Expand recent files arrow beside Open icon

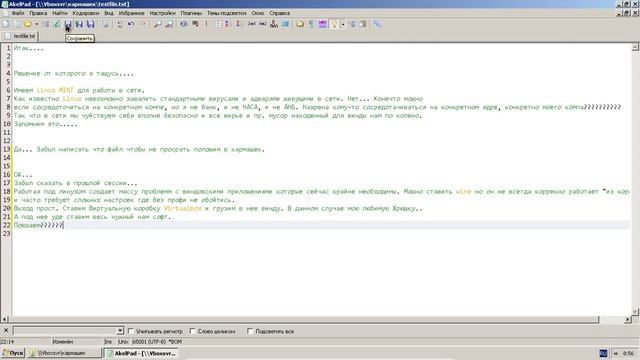tap(36, 24)
